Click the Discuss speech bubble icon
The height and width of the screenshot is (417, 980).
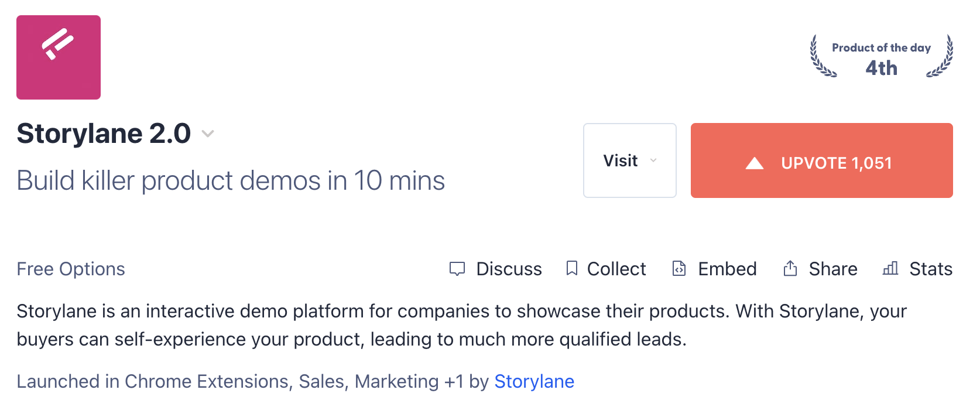pyautogui.click(x=457, y=269)
